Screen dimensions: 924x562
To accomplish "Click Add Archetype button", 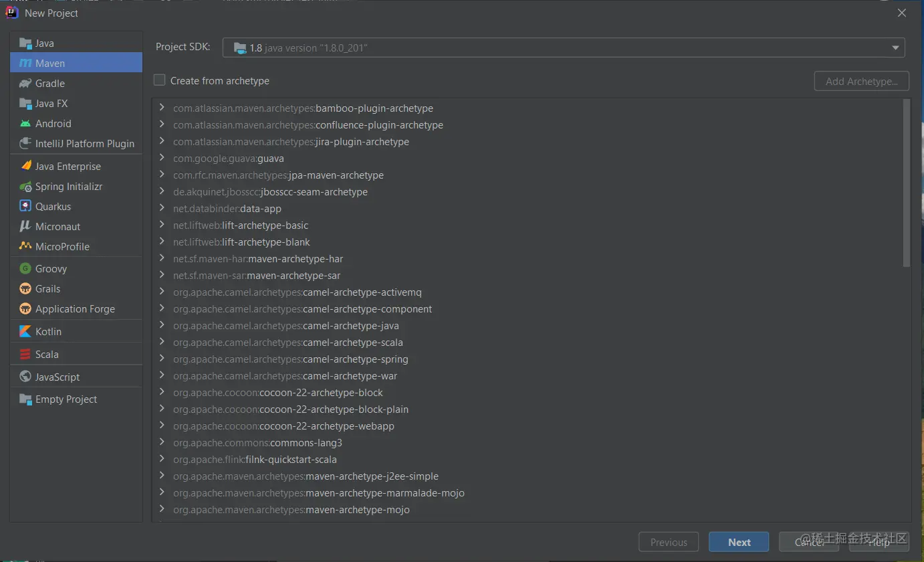I will click(x=862, y=81).
